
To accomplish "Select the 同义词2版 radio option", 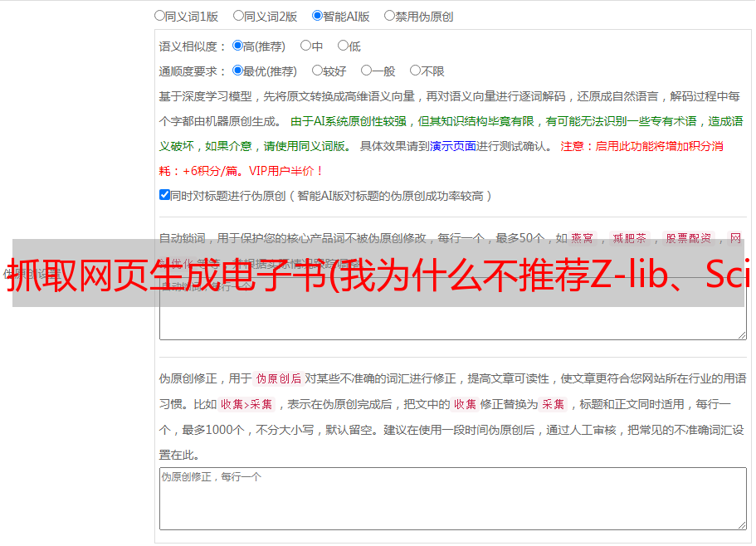I will (238, 16).
